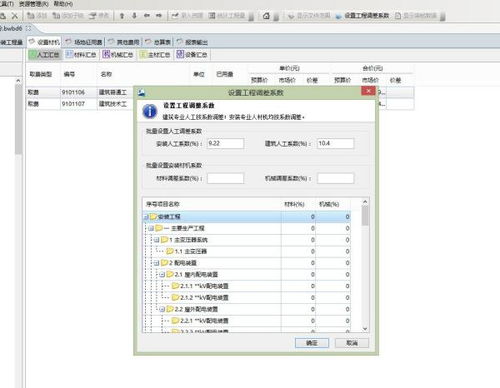Click the 添加 toolbar item
Viewport: 500px width, 388px height.
click(x=37, y=16)
